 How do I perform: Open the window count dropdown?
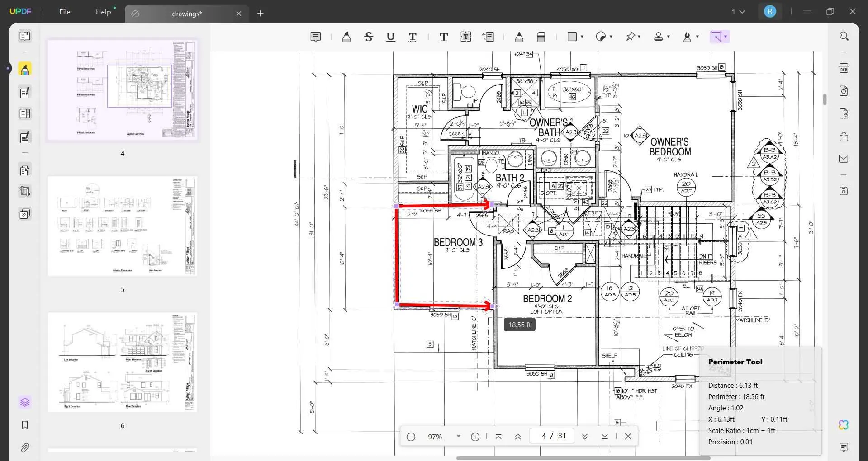738,12
